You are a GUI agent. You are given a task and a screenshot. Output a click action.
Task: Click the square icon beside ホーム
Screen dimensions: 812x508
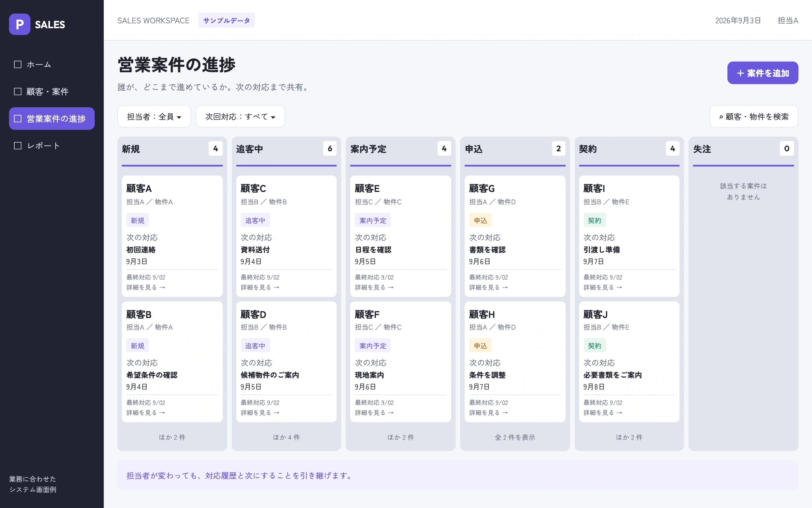pyautogui.click(x=18, y=64)
